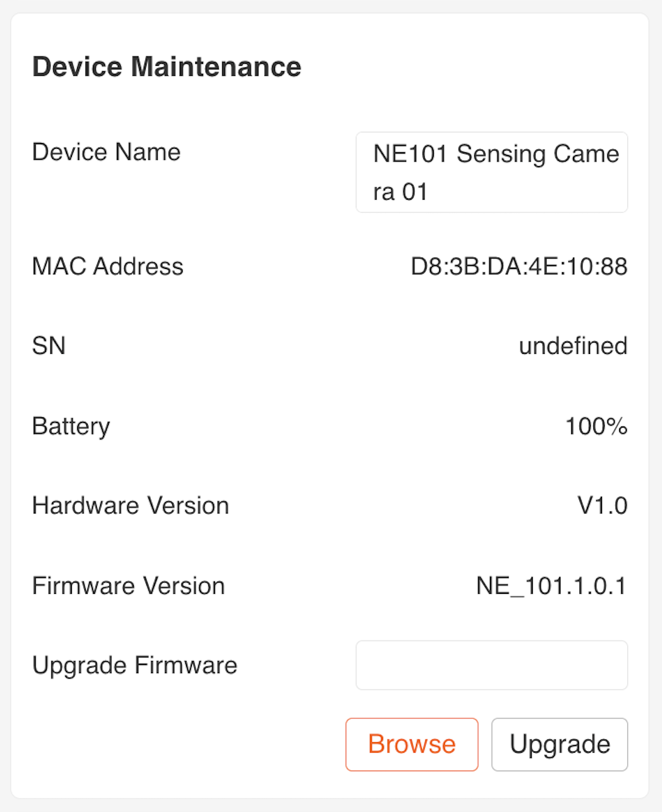Viewport: 662px width, 812px height.
Task: Click the Upgrade button
Action: click(559, 744)
